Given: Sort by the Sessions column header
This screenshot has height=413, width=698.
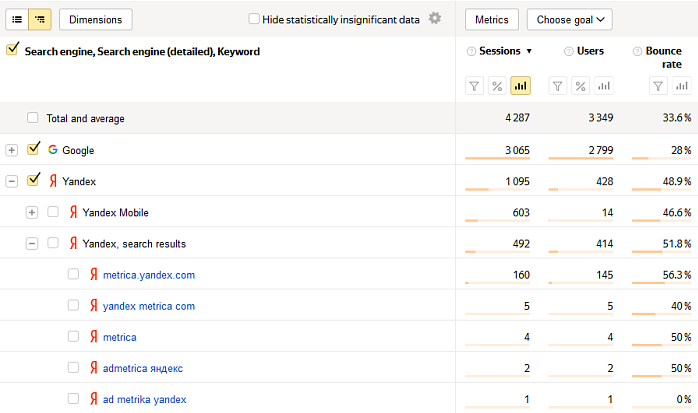Looking at the screenshot, I should coord(500,51).
